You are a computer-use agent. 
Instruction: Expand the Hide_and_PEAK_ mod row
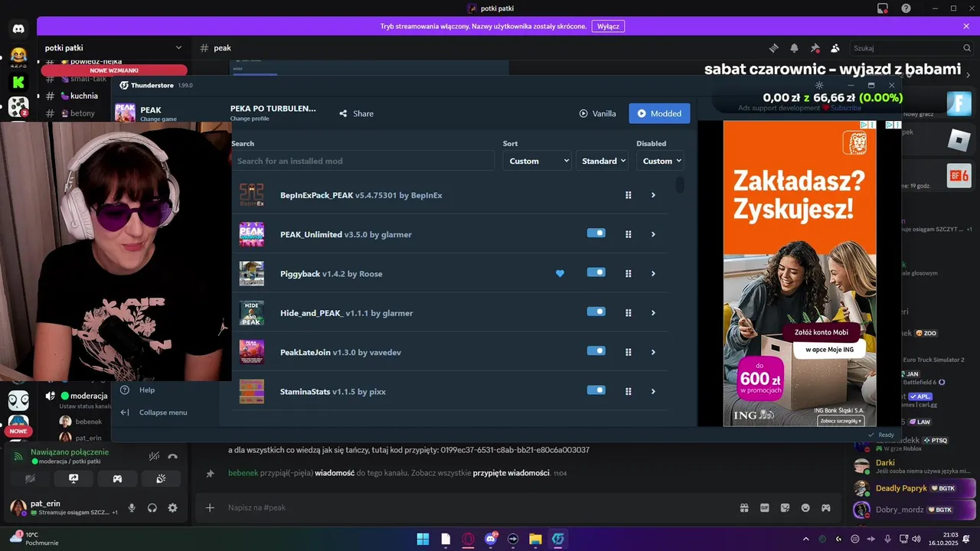(x=653, y=313)
